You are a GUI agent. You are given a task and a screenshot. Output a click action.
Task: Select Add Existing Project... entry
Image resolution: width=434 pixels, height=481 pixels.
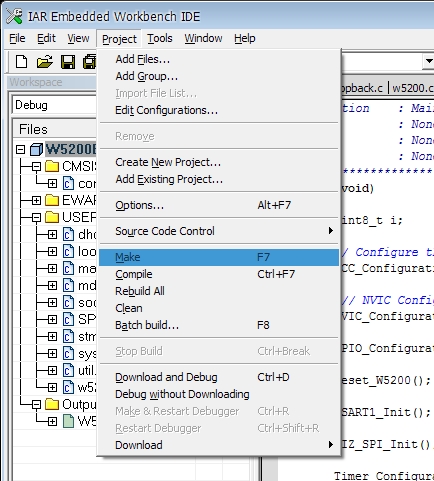click(219, 179)
